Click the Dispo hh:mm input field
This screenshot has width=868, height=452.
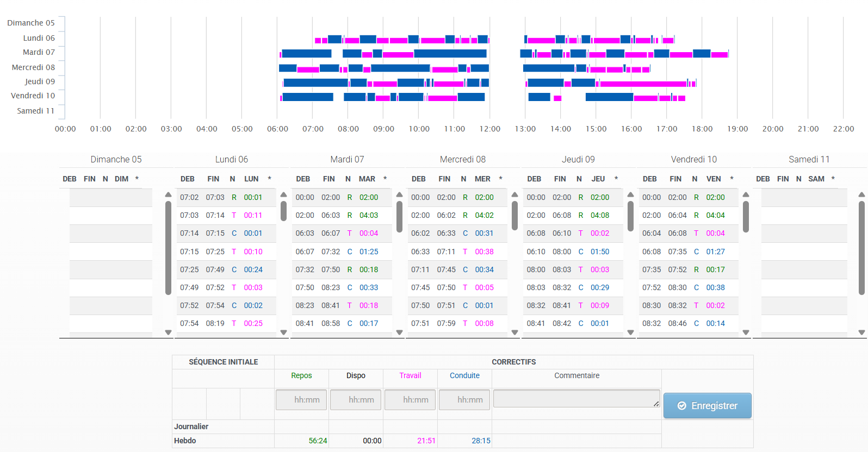click(356, 400)
